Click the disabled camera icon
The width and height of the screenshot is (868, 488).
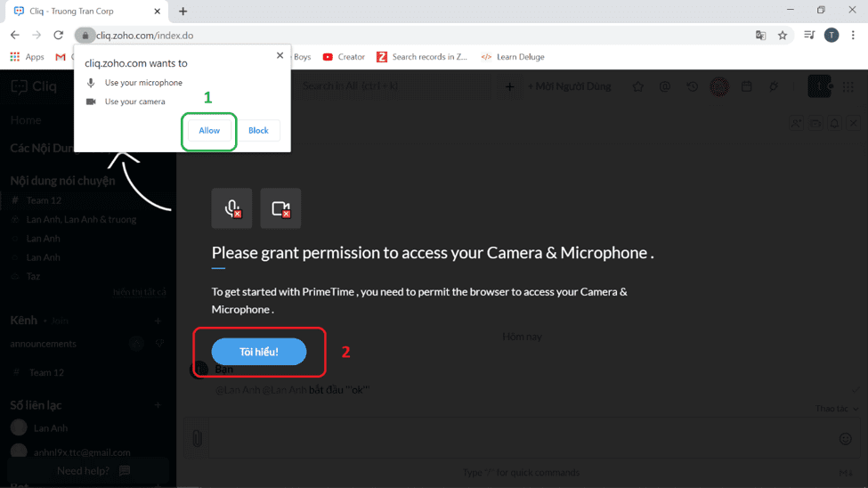tap(280, 209)
